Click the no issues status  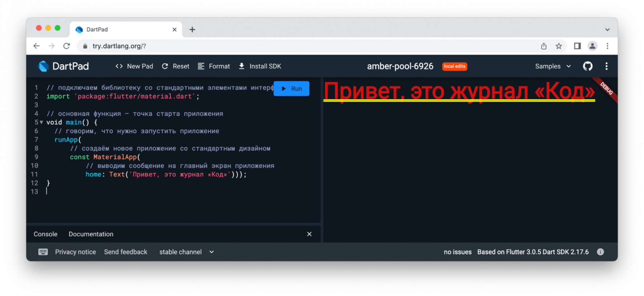[x=458, y=252]
